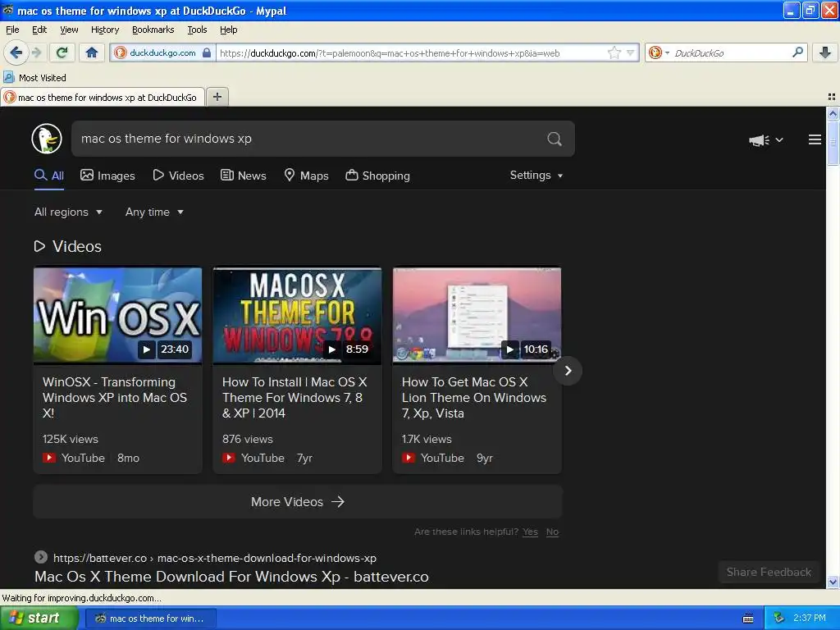Open Mac Os X Theme Download result title
Image resolution: width=840 pixels, height=630 pixels.
tap(231, 577)
